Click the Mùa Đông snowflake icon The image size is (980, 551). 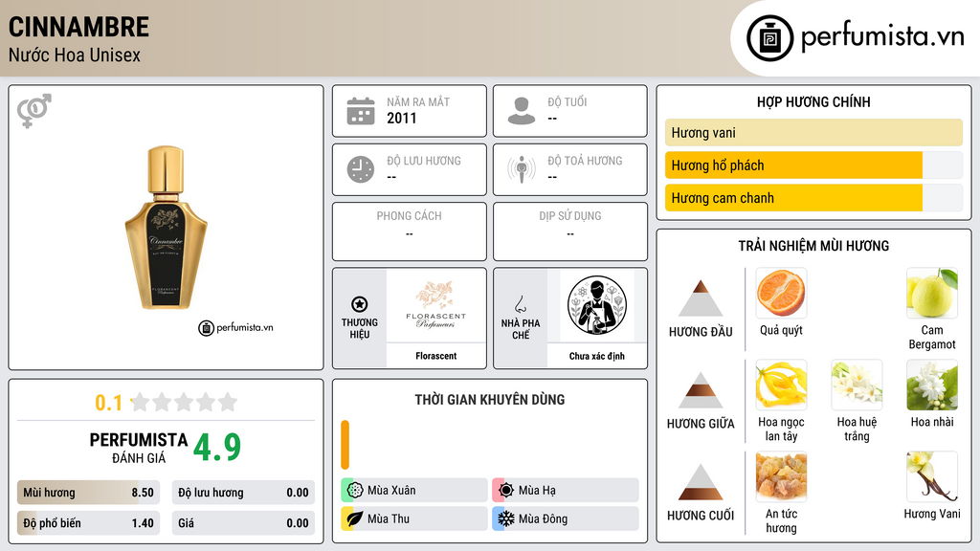point(506,518)
